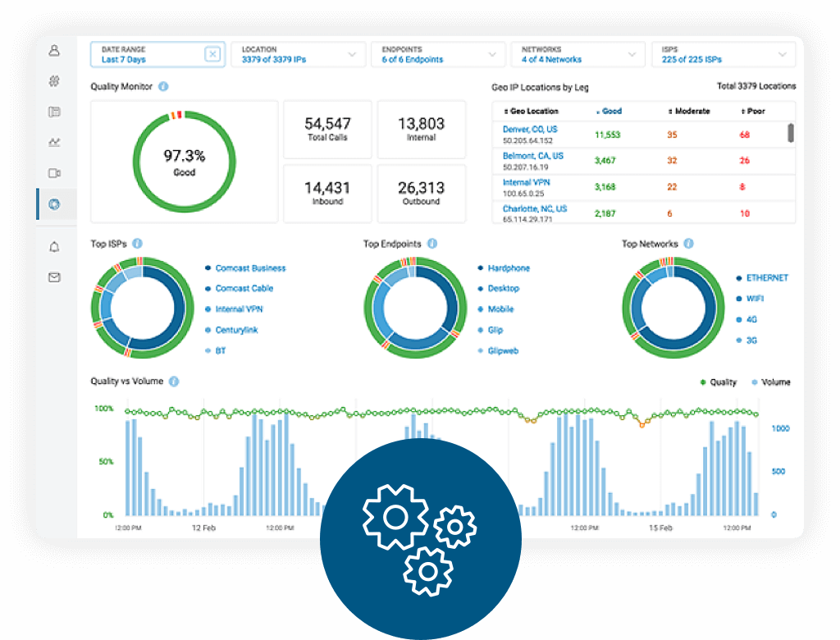Open notifications bell icon
This screenshot has height=640, width=840.
[x=54, y=246]
